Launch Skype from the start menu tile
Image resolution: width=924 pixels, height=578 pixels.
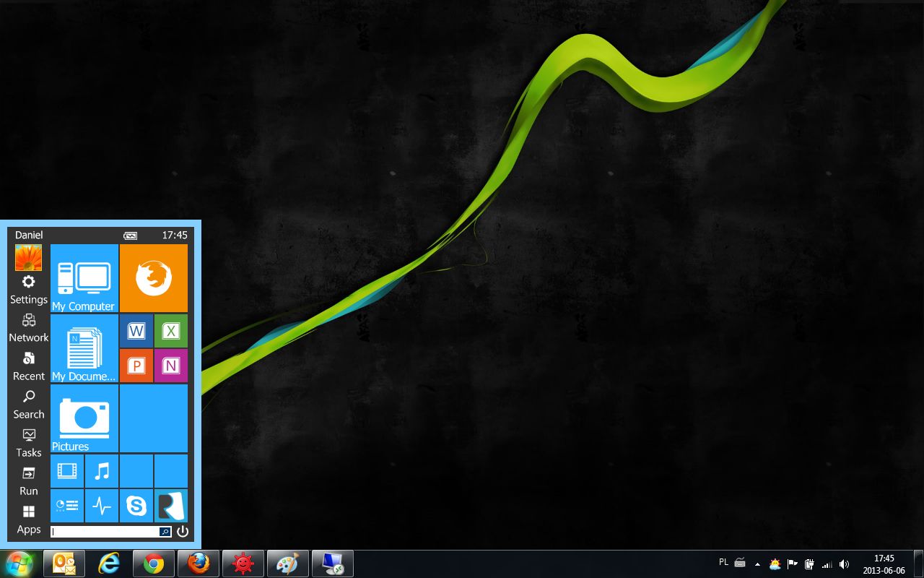(x=136, y=506)
